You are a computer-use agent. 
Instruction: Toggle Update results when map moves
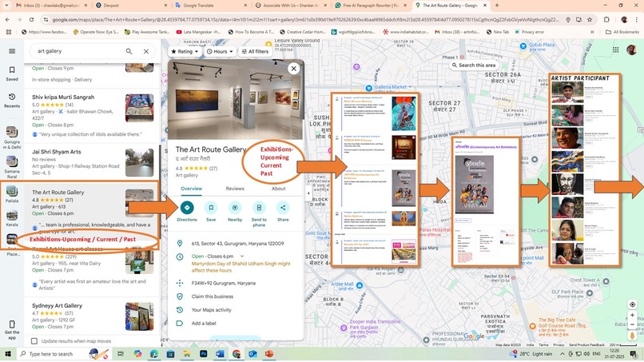click(x=34, y=341)
